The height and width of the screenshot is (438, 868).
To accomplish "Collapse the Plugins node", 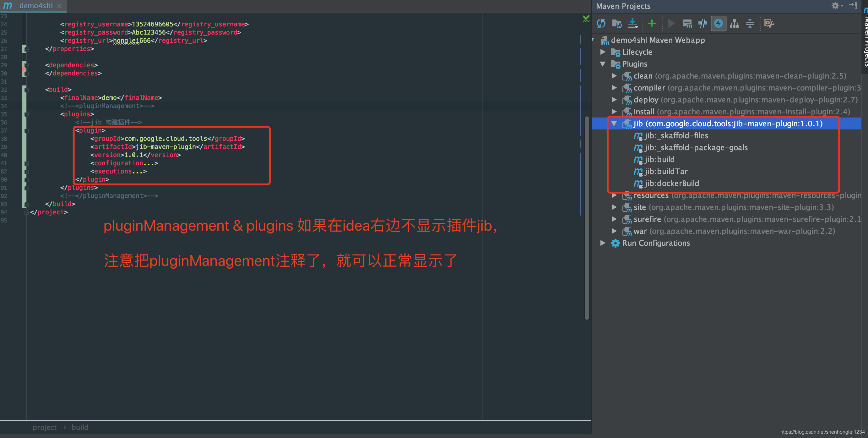I will [x=603, y=64].
